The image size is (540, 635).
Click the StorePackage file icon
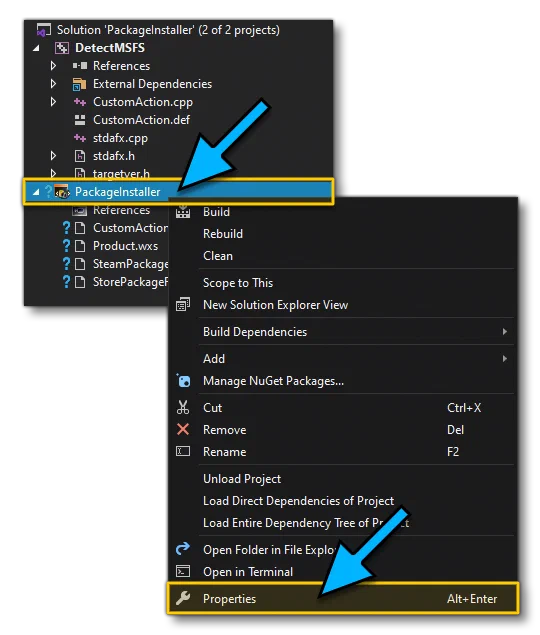pyautogui.click(x=80, y=282)
